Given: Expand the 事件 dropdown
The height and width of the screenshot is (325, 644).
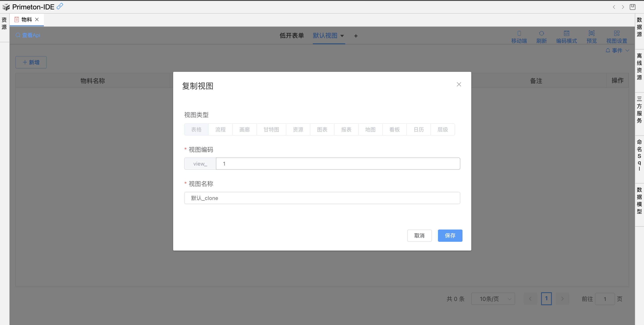Looking at the screenshot, I should point(617,50).
